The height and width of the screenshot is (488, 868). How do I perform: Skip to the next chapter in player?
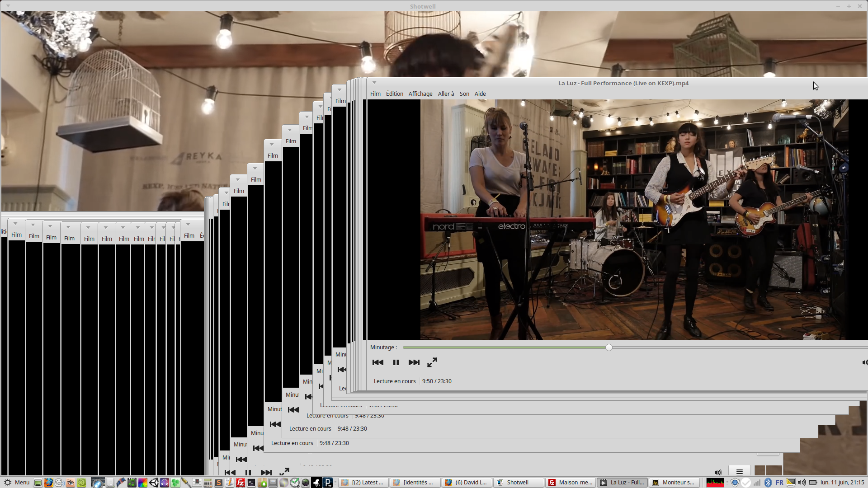pos(414,362)
